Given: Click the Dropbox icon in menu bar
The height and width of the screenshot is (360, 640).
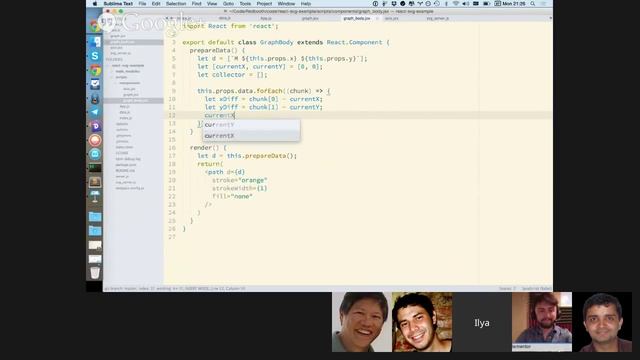Looking at the screenshot, I should click(394, 4).
